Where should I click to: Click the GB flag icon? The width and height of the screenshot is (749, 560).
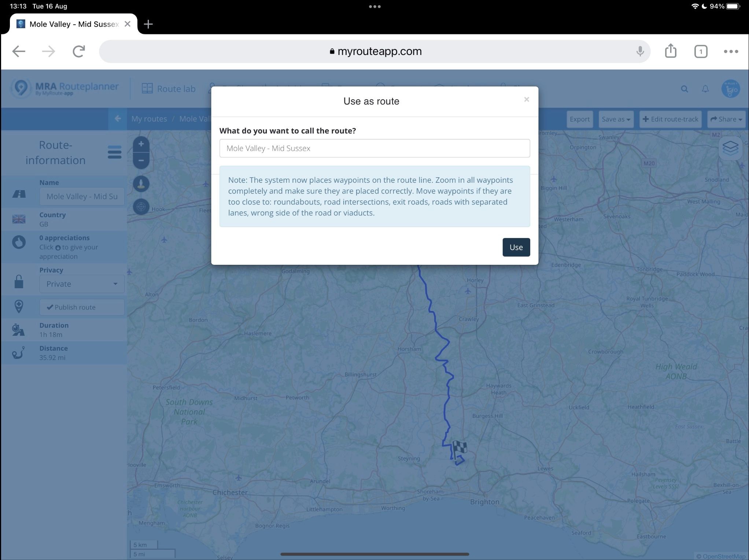(x=19, y=219)
